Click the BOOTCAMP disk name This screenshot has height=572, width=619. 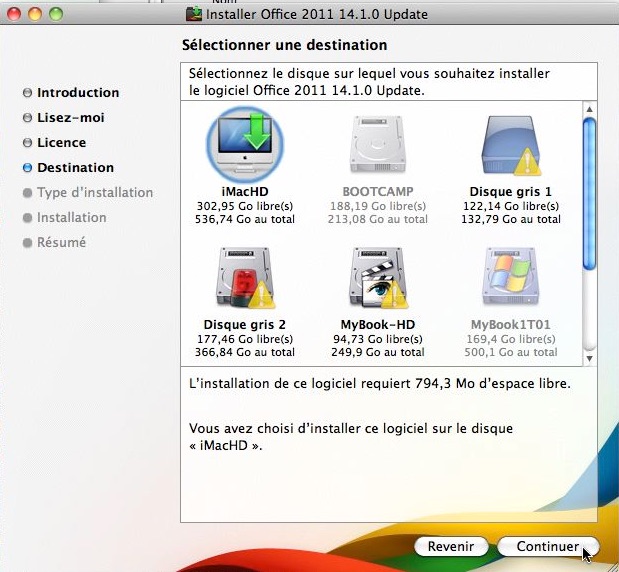(x=378, y=192)
